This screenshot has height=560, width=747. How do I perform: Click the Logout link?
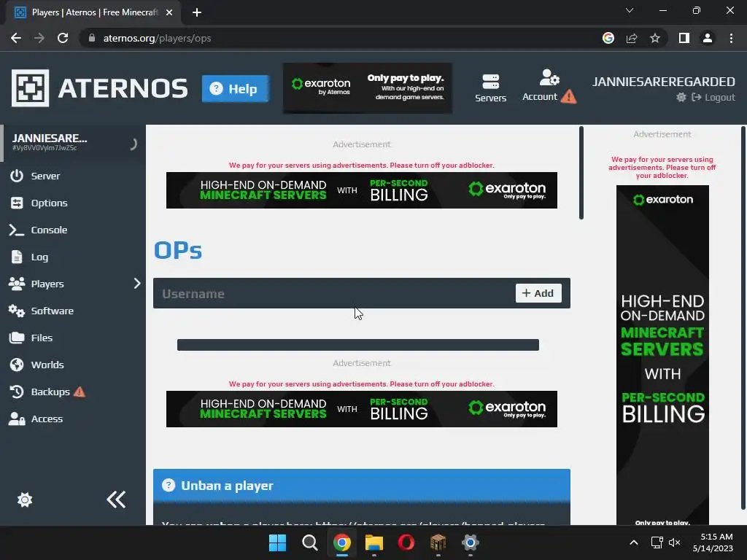click(x=713, y=97)
